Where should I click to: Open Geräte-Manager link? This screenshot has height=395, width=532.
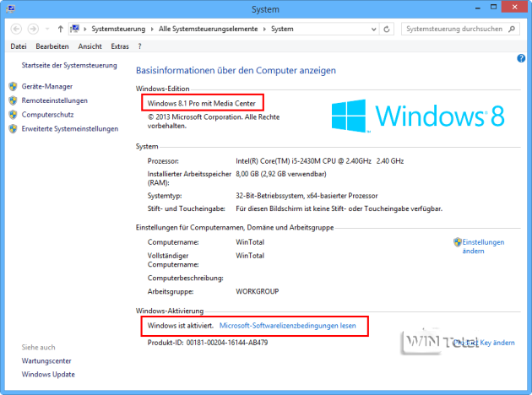[47, 86]
